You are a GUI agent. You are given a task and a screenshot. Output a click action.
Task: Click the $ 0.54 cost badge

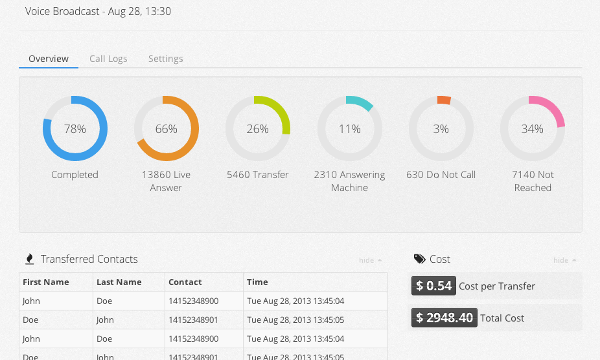pyautogui.click(x=434, y=286)
